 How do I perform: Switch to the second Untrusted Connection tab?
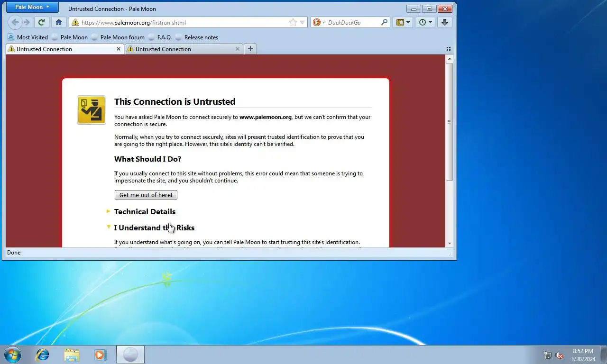[x=184, y=49]
